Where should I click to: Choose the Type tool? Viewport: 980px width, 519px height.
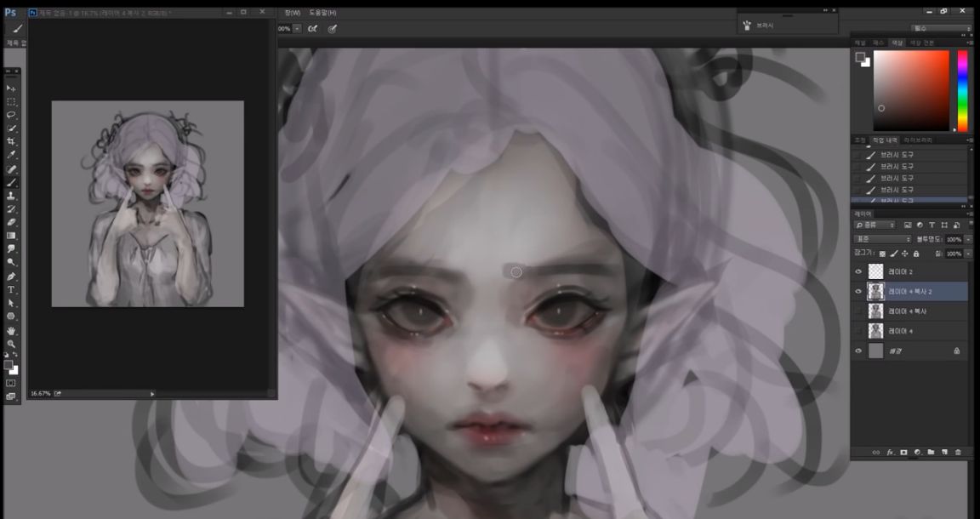coord(11,291)
